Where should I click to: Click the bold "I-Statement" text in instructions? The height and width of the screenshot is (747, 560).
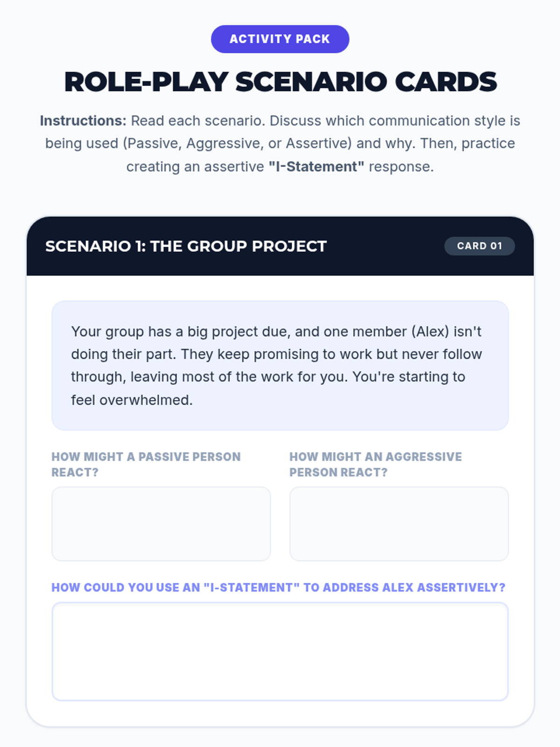click(316, 167)
